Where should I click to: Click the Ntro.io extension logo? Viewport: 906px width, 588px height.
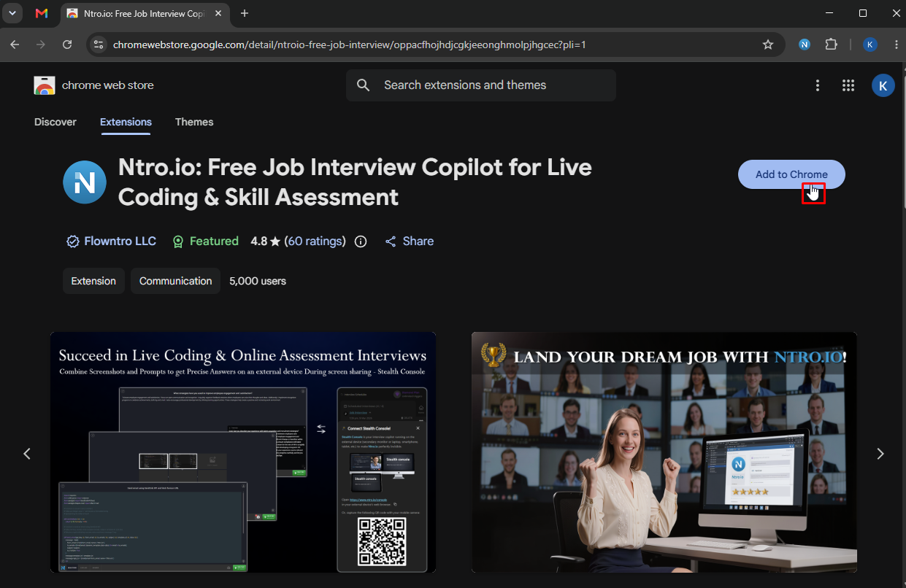pyautogui.click(x=85, y=182)
